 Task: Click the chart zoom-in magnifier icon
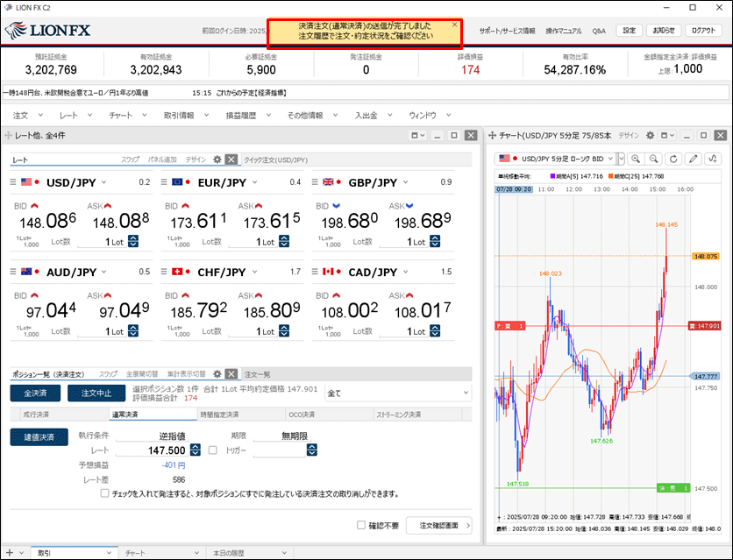(635, 159)
